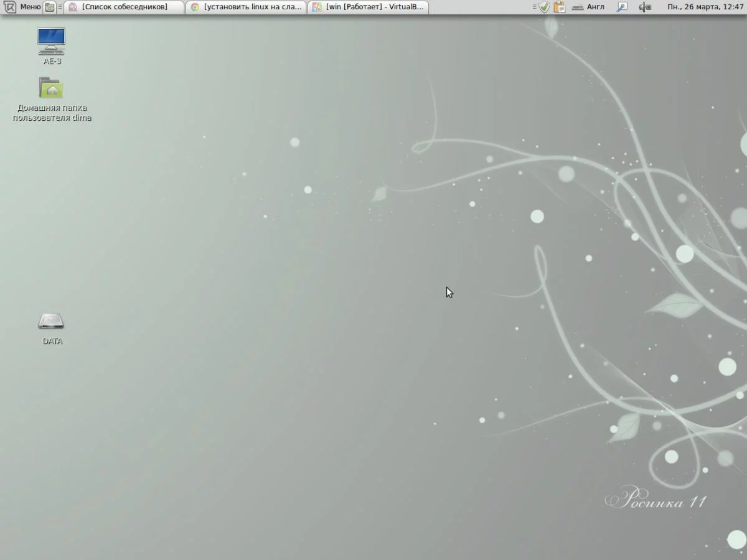Click the panel handle left of window list

click(x=60, y=7)
